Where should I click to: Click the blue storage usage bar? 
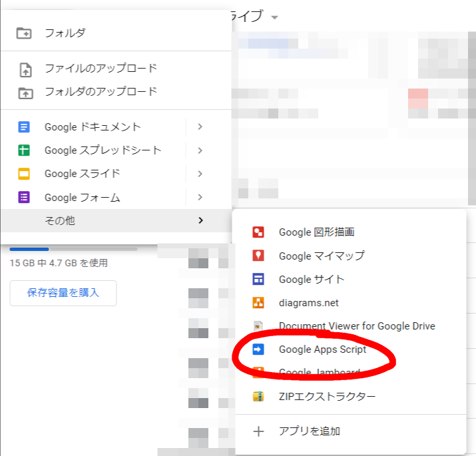[29, 249]
